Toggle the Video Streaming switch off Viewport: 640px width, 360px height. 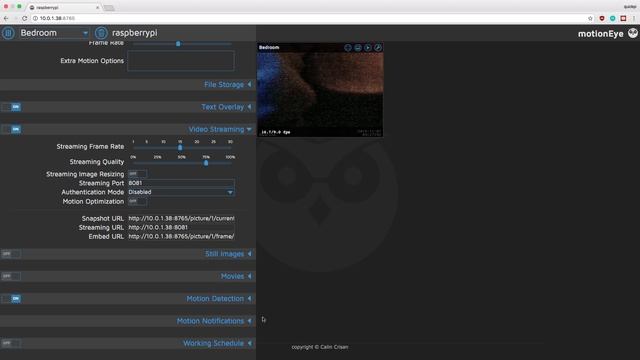11,129
